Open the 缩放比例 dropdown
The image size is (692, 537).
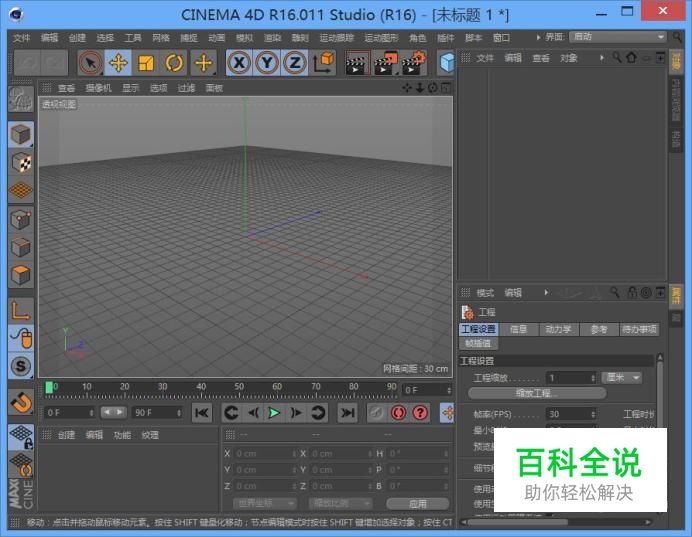click(x=341, y=503)
